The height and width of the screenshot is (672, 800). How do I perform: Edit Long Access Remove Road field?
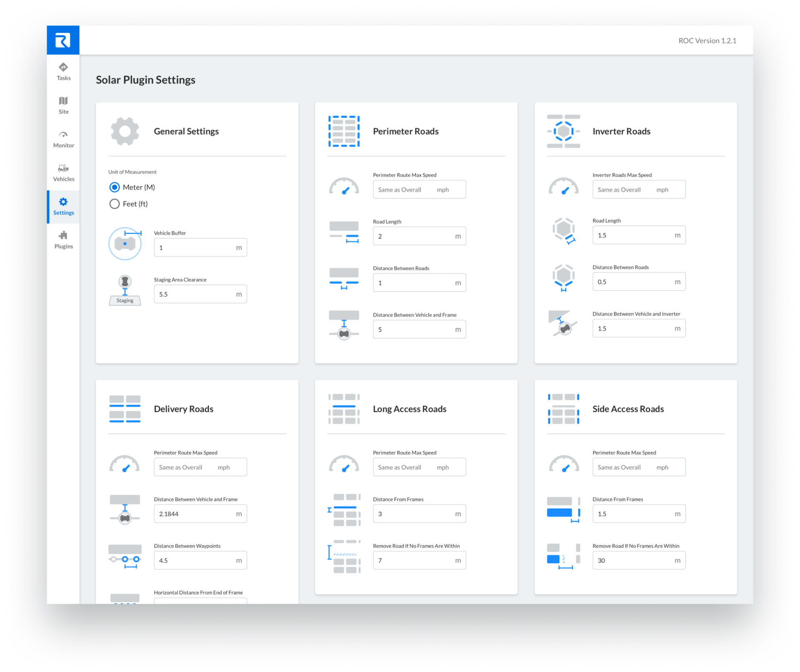(x=419, y=560)
